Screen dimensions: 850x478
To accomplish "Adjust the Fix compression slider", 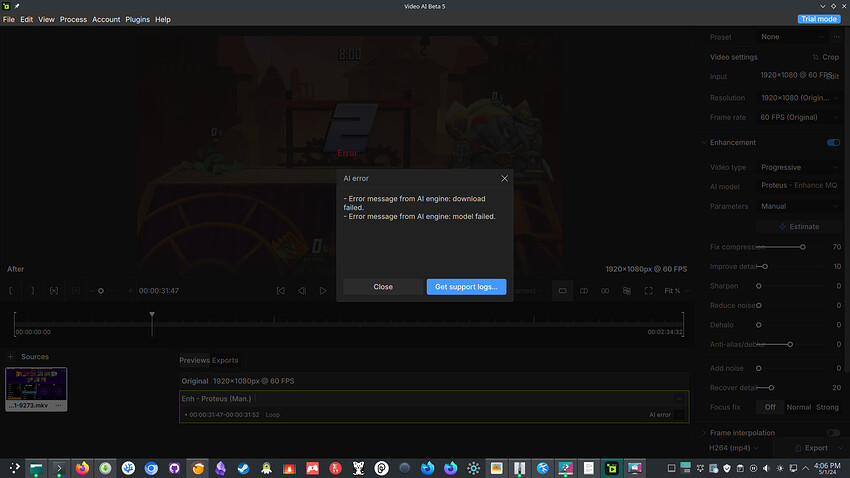I will (x=802, y=247).
